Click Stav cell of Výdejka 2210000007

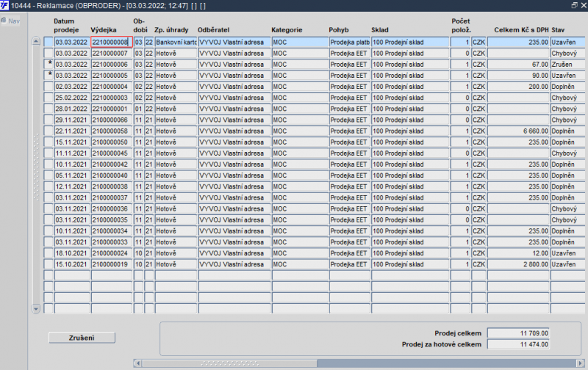coord(567,53)
